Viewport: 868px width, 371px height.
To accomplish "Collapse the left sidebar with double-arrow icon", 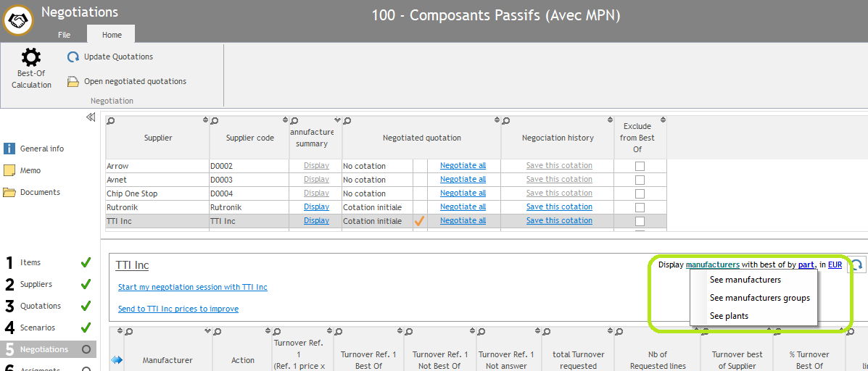I will pyautogui.click(x=91, y=117).
